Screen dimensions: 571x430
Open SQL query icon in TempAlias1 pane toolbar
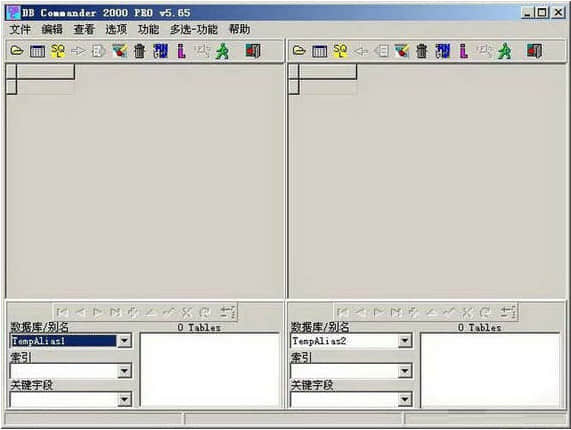click(x=58, y=51)
